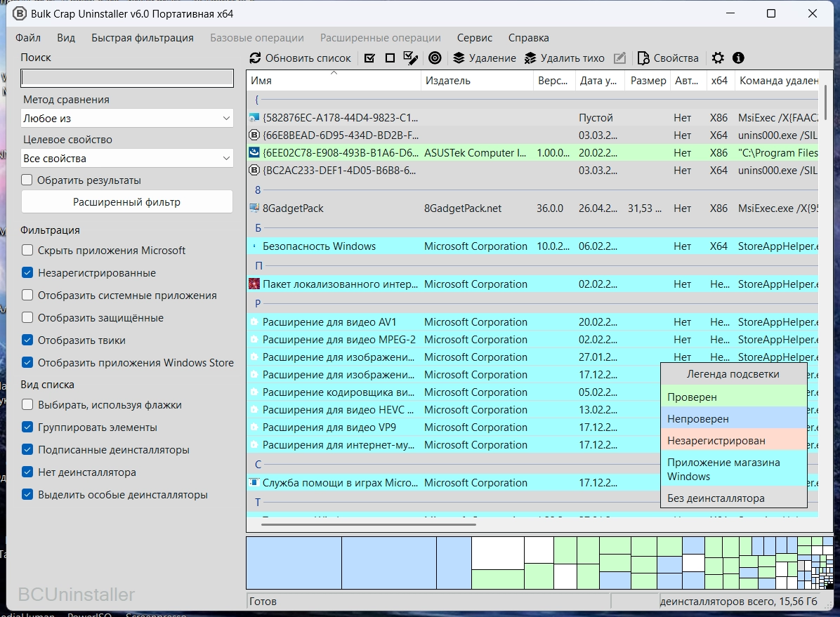Screen dimensions: 840x617
Task: Uncheck Отобразить твики checkbox
Action: [27, 340]
